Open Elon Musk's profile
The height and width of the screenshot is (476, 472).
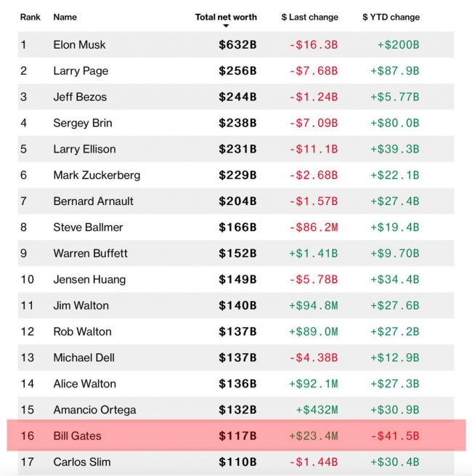coord(79,45)
